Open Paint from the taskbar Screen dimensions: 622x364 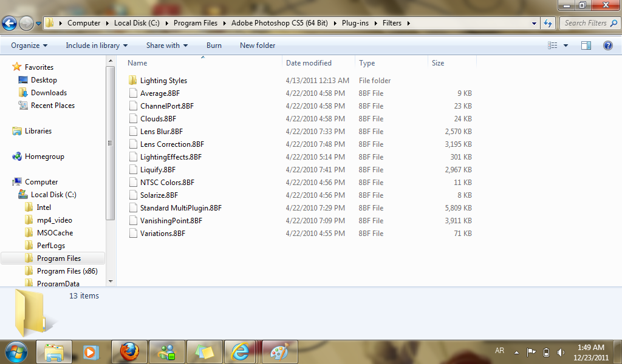(x=279, y=351)
